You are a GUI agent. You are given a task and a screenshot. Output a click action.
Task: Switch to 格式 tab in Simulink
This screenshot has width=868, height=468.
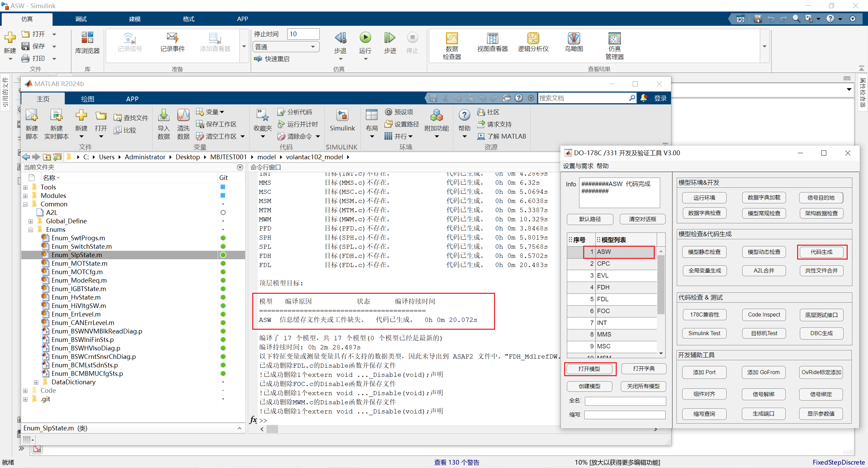point(189,19)
